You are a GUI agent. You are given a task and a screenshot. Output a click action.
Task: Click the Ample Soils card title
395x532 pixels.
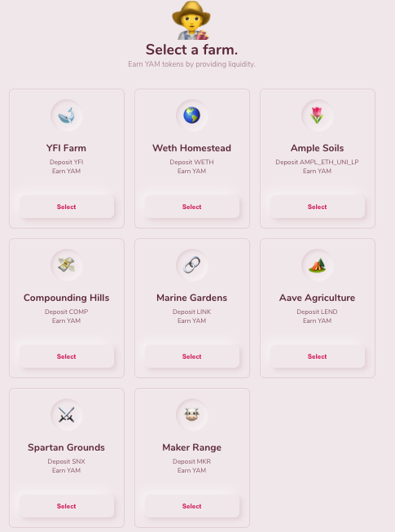318,148
